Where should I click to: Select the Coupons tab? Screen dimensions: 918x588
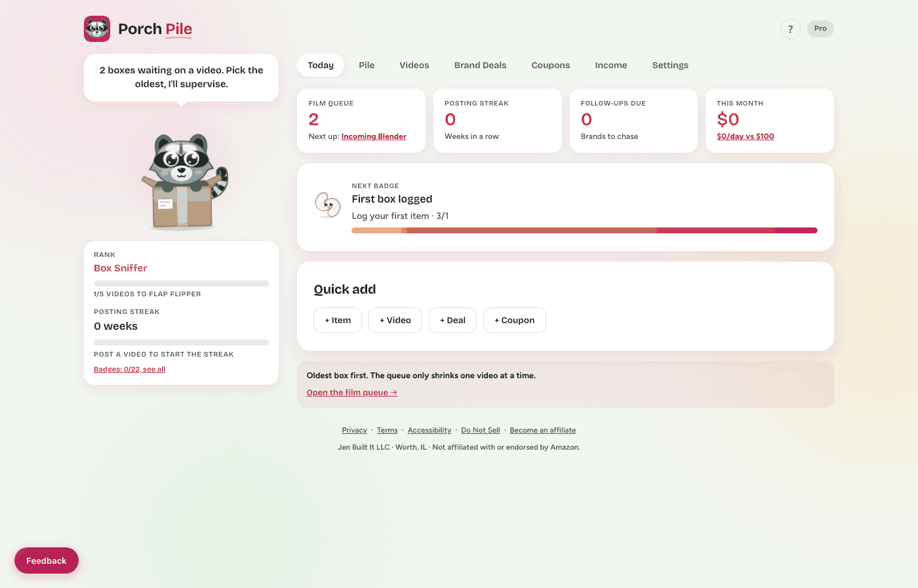tap(551, 66)
